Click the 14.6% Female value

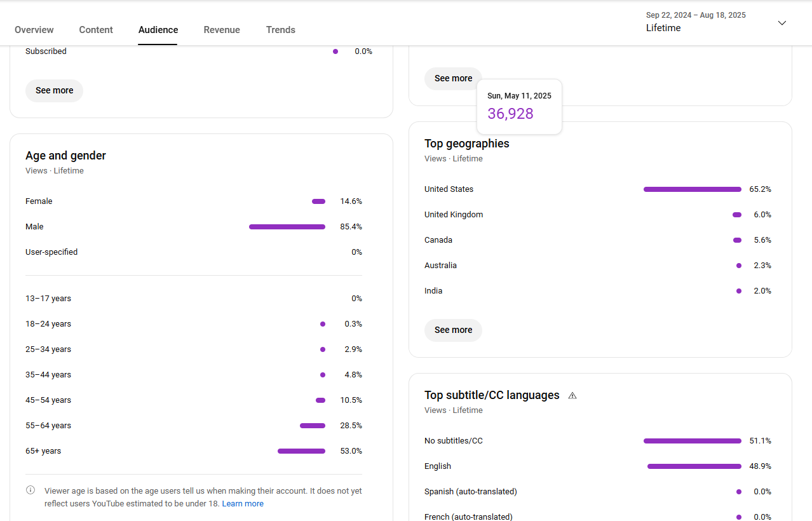(351, 201)
